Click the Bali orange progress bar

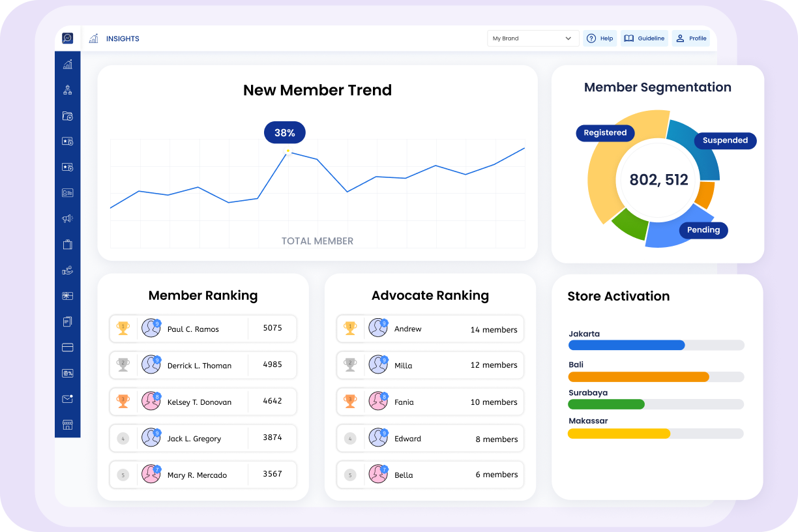point(639,377)
